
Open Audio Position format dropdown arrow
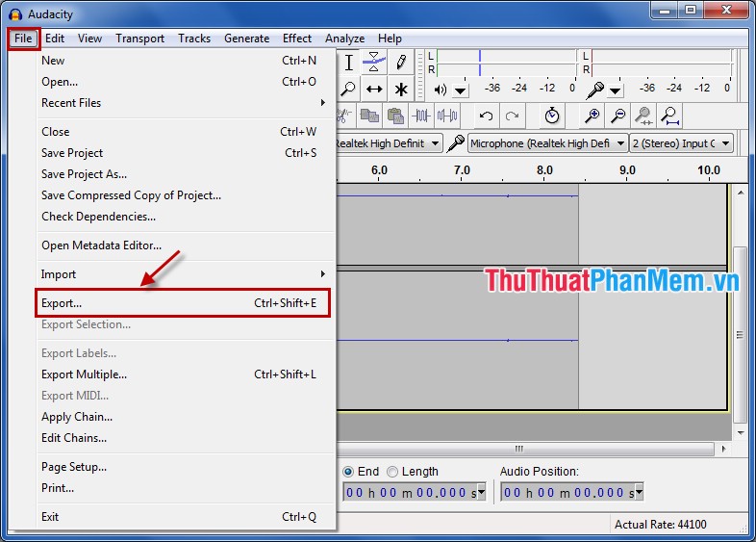[x=639, y=492]
